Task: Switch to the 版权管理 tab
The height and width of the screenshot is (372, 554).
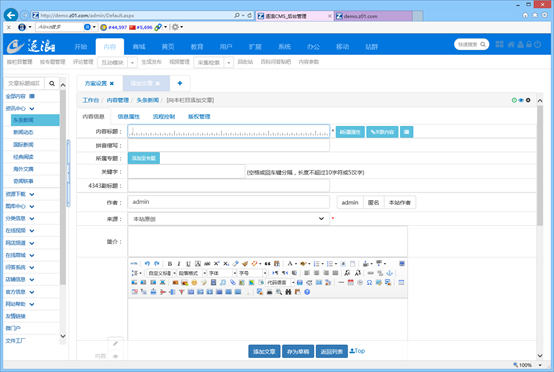Action: [x=199, y=117]
